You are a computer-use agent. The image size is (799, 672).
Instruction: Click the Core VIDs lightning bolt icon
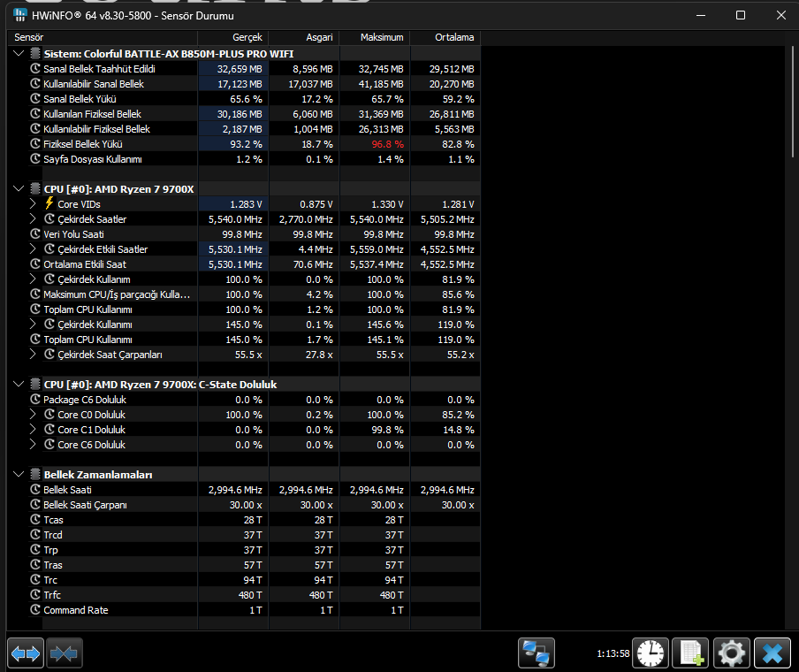click(x=49, y=203)
